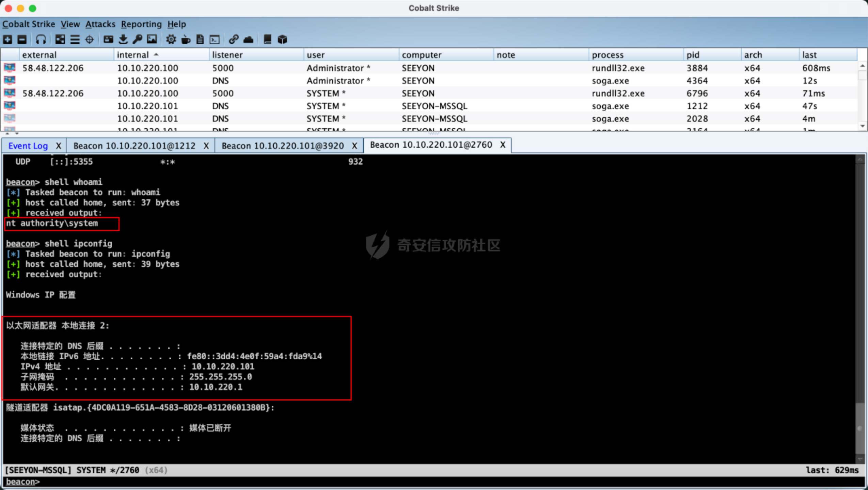Click the beacon icon of pid 6796 row
The image size is (868, 490).
click(x=10, y=93)
